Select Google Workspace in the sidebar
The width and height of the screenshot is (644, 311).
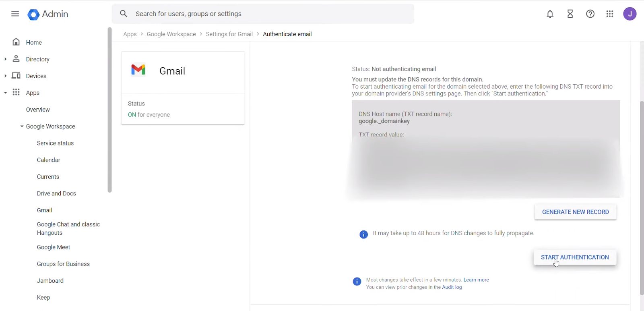click(51, 126)
